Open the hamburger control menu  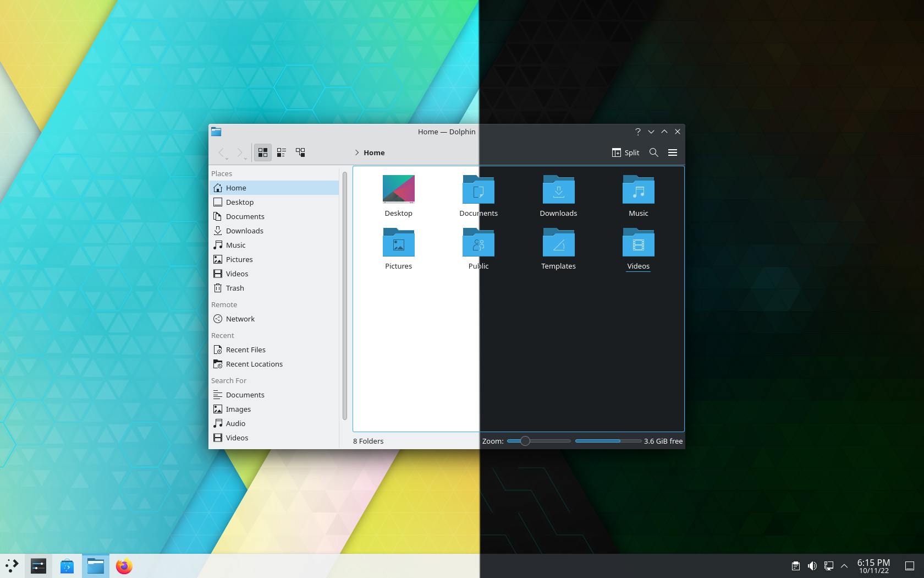point(672,152)
